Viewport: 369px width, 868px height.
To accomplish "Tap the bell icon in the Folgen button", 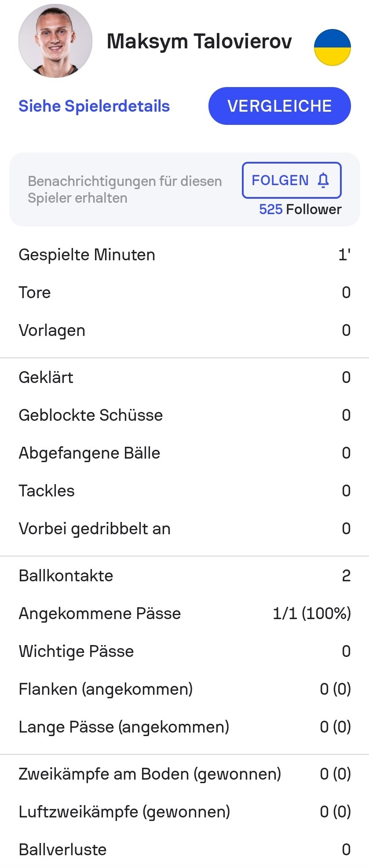I will [x=323, y=180].
